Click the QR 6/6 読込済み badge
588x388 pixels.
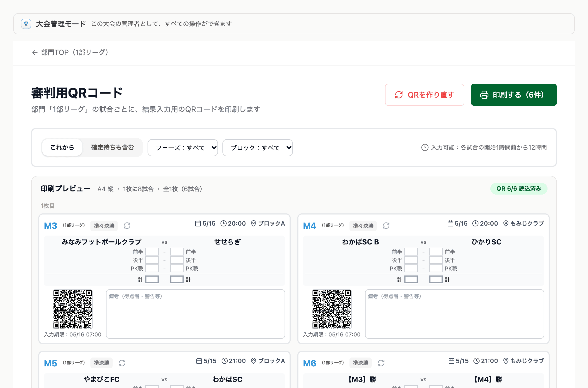click(519, 189)
